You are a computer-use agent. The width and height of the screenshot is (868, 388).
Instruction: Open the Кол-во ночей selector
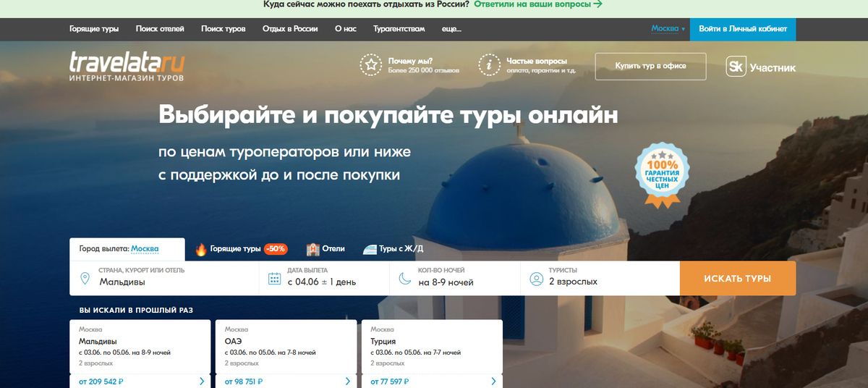pyautogui.click(x=454, y=278)
